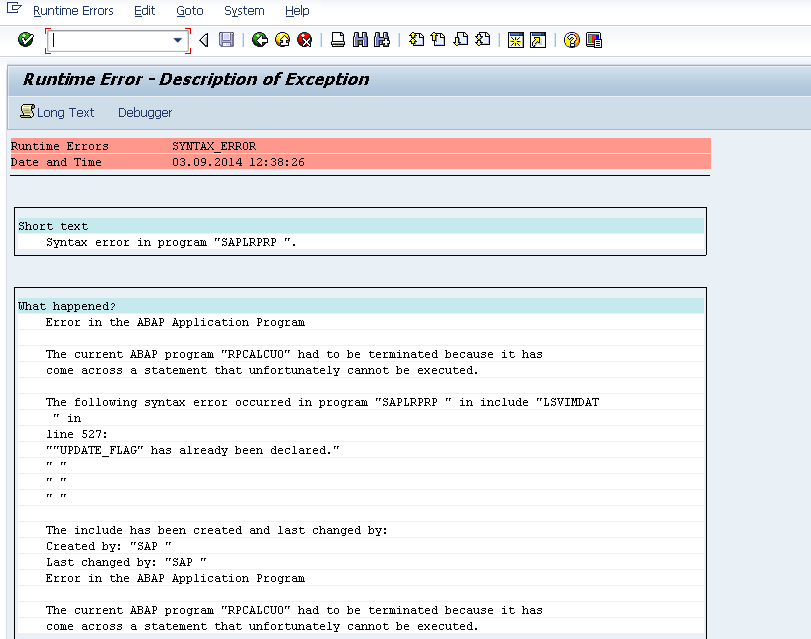This screenshot has width=811, height=639.
Task: Click the SYNTAX_ERROR runtime error value
Action: tap(214, 146)
